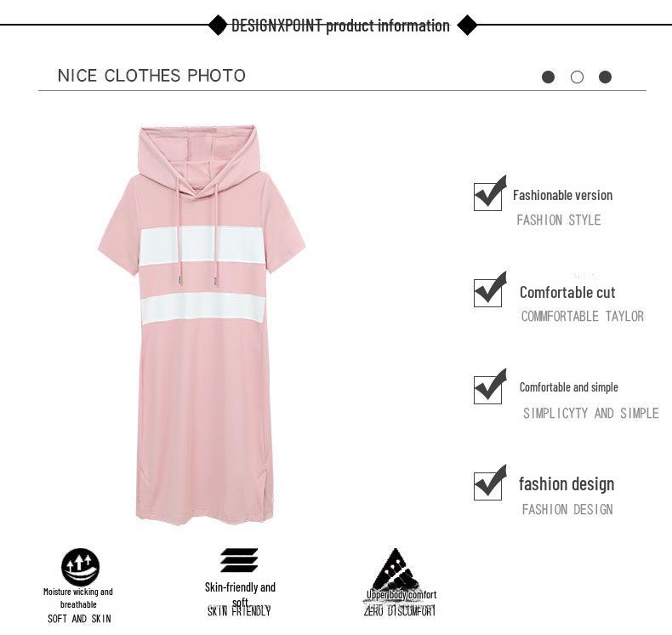Image resolution: width=672 pixels, height=635 pixels.
Task: Click the COMMFORTABLE TAYLOR subtitle text
Action: tap(583, 316)
